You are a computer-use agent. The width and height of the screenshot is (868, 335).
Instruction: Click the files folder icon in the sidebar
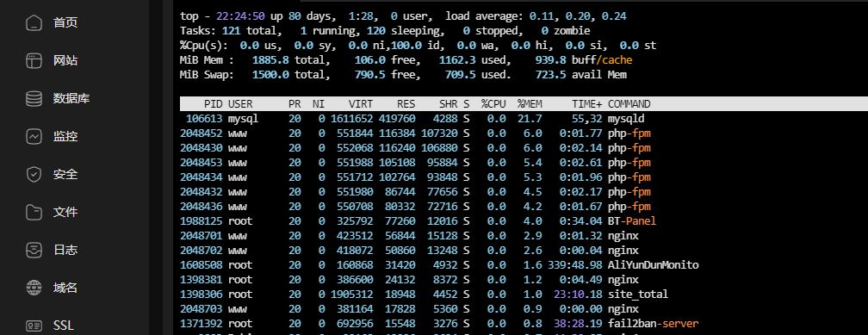[x=34, y=212]
